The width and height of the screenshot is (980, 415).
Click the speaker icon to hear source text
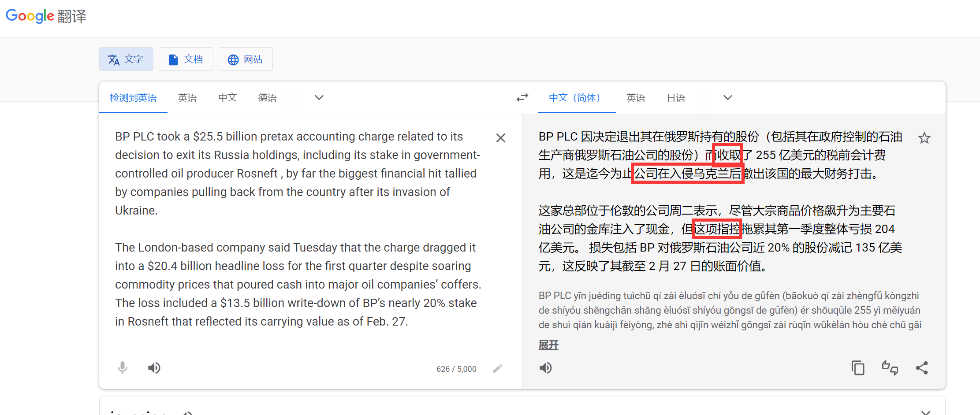click(154, 368)
